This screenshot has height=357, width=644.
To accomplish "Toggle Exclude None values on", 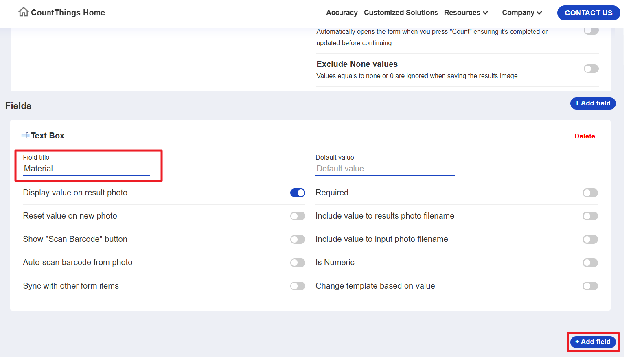I will [591, 69].
